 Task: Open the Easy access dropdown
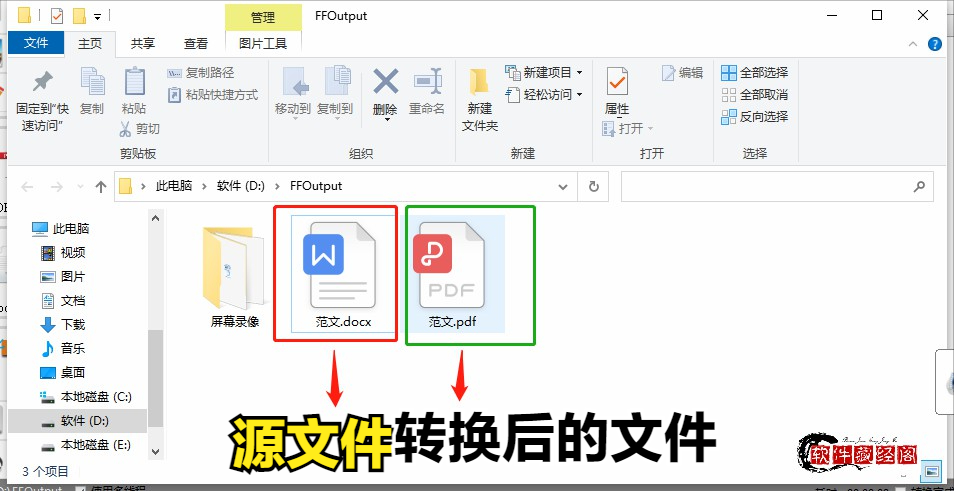pos(544,94)
